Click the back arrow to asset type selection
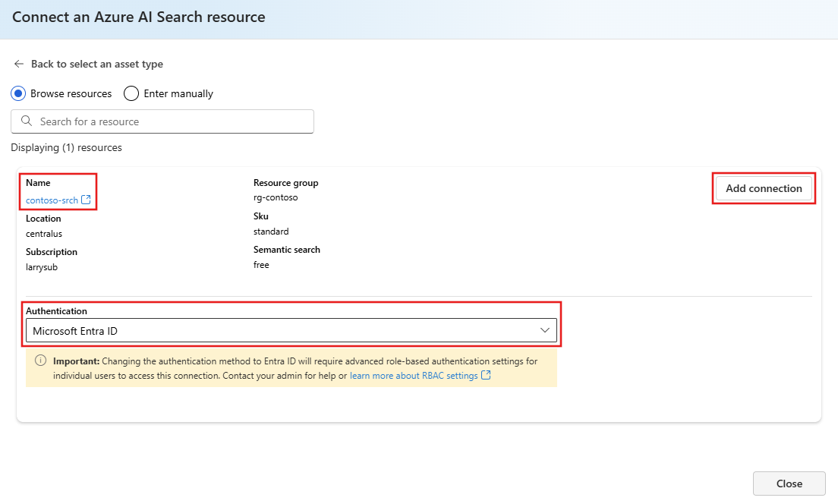Image resolution: width=838 pixels, height=504 pixels. (18, 64)
